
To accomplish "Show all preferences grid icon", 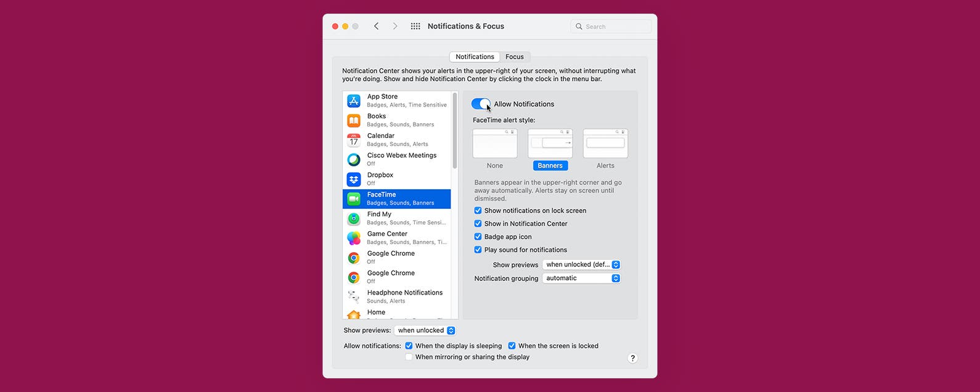I will (415, 26).
